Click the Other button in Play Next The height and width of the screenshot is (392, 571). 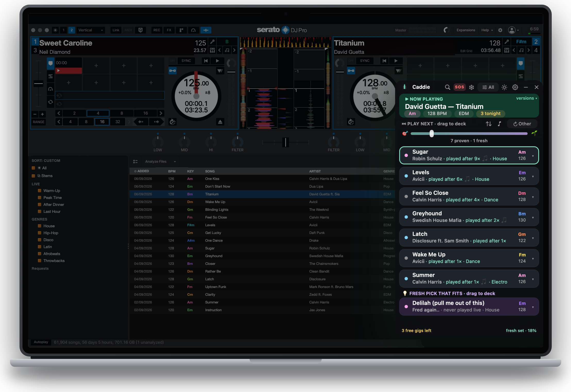pyautogui.click(x=522, y=124)
